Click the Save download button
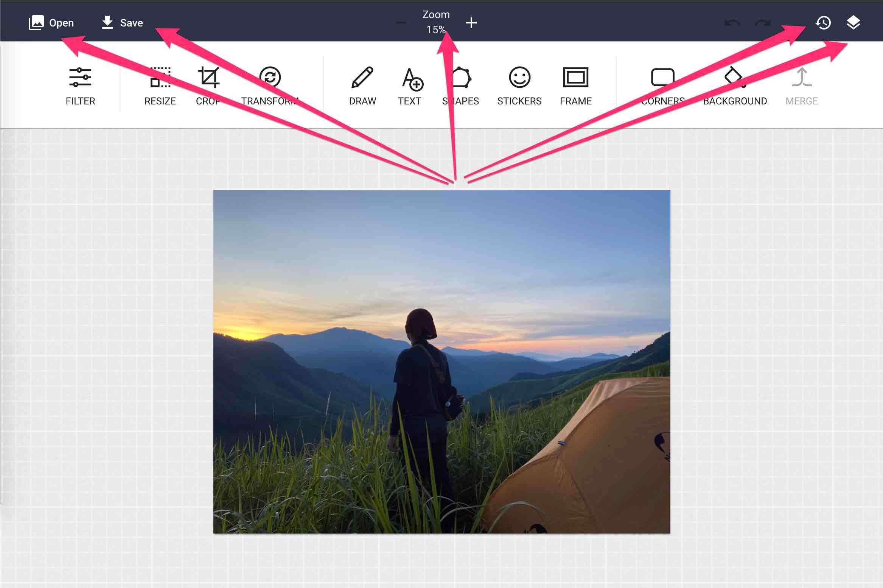The image size is (883, 588). (x=122, y=23)
